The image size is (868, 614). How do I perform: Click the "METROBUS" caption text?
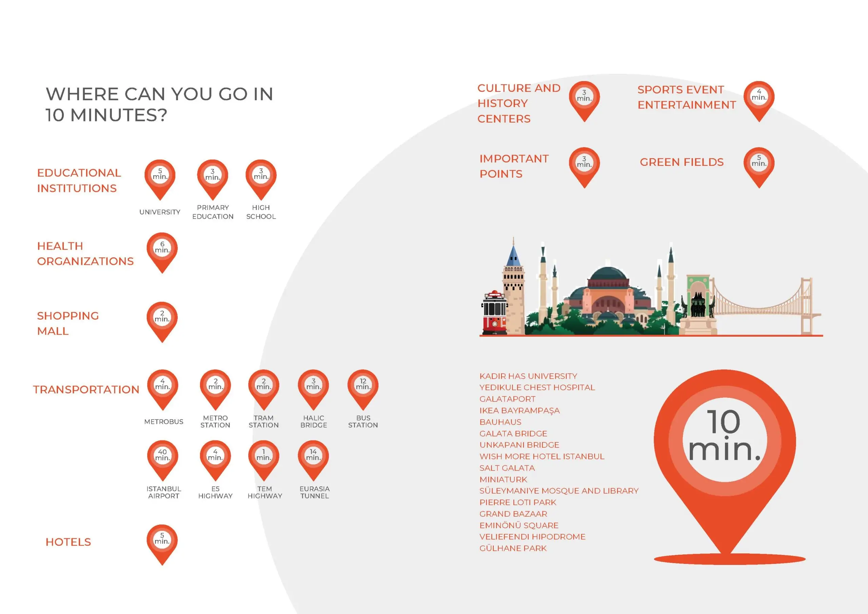pos(164,421)
